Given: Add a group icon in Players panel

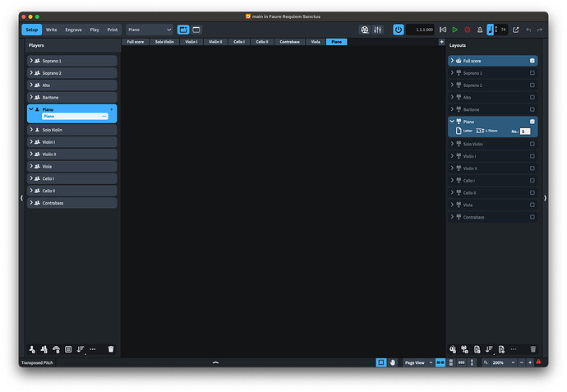Looking at the screenshot, I should pyautogui.click(x=68, y=349).
